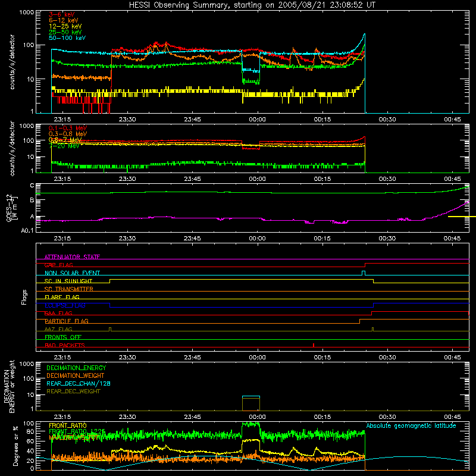
Task: Select the FLARE_FLAG label
Action: pos(62,297)
